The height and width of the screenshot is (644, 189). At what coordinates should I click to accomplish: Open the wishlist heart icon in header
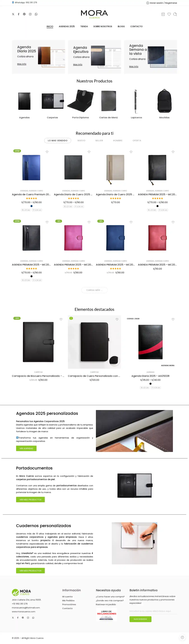pos(169,14)
